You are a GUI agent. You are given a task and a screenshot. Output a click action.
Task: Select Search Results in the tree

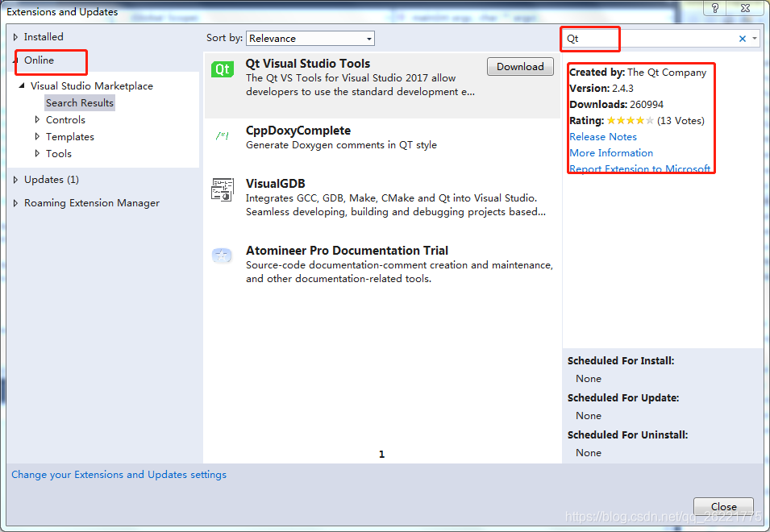pos(80,102)
